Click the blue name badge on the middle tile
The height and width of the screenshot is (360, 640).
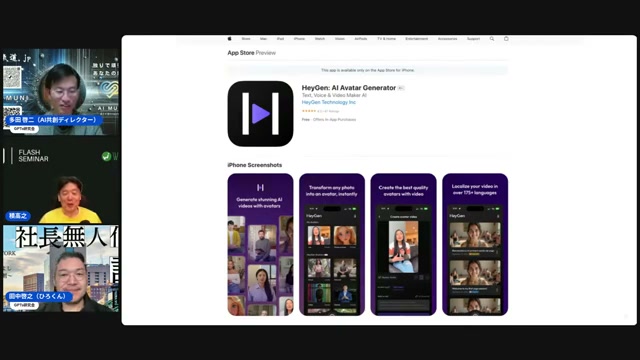click(18, 216)
